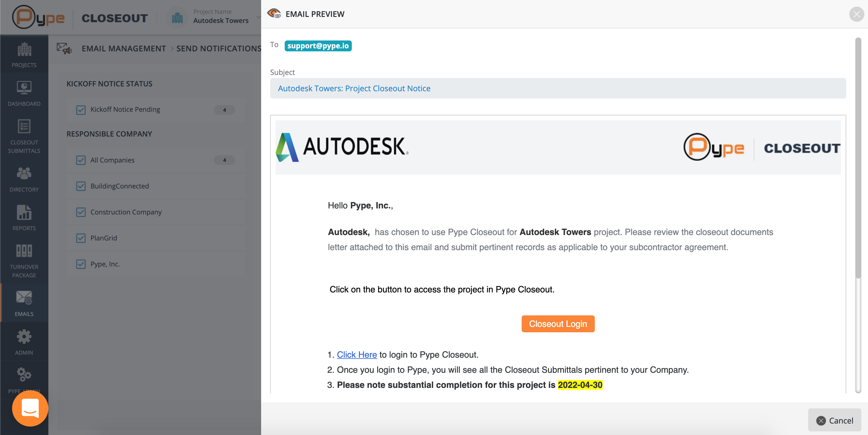Toggle the BuildingConnected checkbox
868x435 pixels.
click(x=81, y=186)
